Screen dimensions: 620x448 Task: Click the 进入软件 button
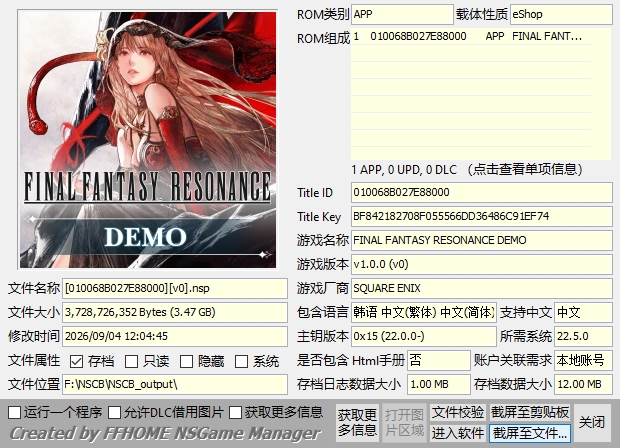pos(458,433)
